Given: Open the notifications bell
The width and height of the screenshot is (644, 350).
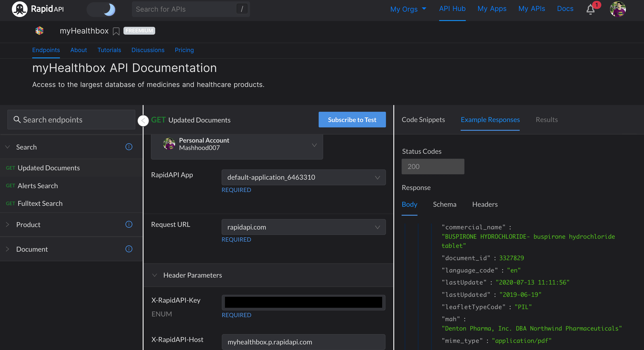Looking at the screenshot, I should pyautogui.click(x=591, y=9).
